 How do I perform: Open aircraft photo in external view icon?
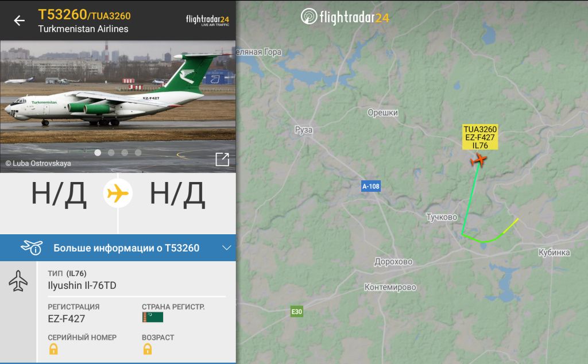click(x=222, y=159)
